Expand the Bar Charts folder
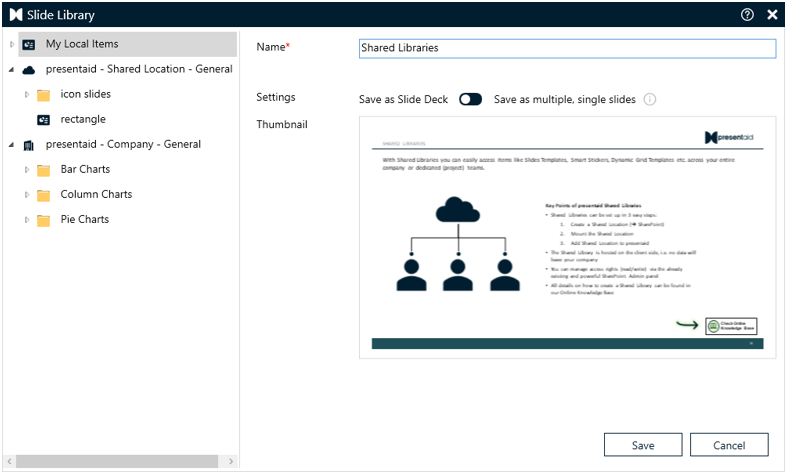This screenshot has height=474, width=788. point(27,169)
